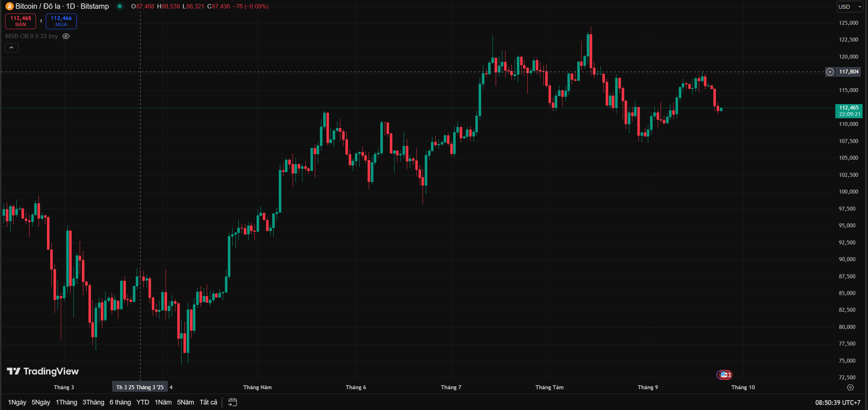Set date range to 1Ngày
Viewport: 868px width, 410px height.
(17, 402)
